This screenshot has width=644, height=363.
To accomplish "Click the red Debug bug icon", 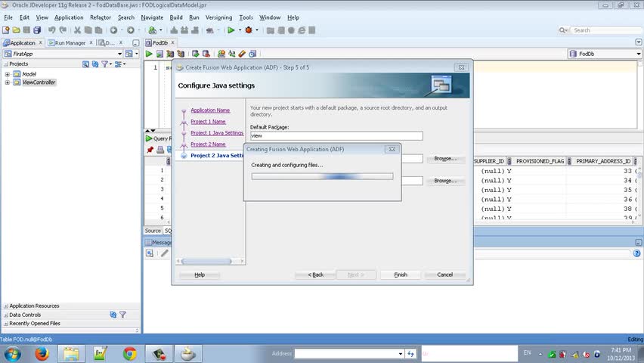I will 249,30.
